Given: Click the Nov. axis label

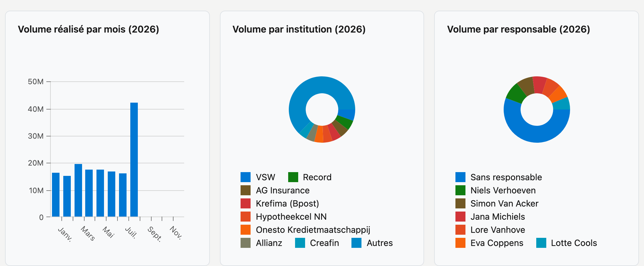Looking at the screenshot, I should coord(176,233).
